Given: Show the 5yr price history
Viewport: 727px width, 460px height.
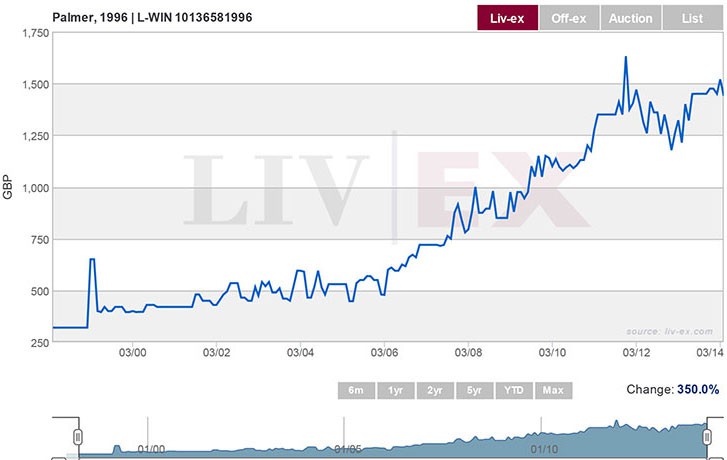Looking at the screenshot, I should pyautogui.click(x=474, y=390).
